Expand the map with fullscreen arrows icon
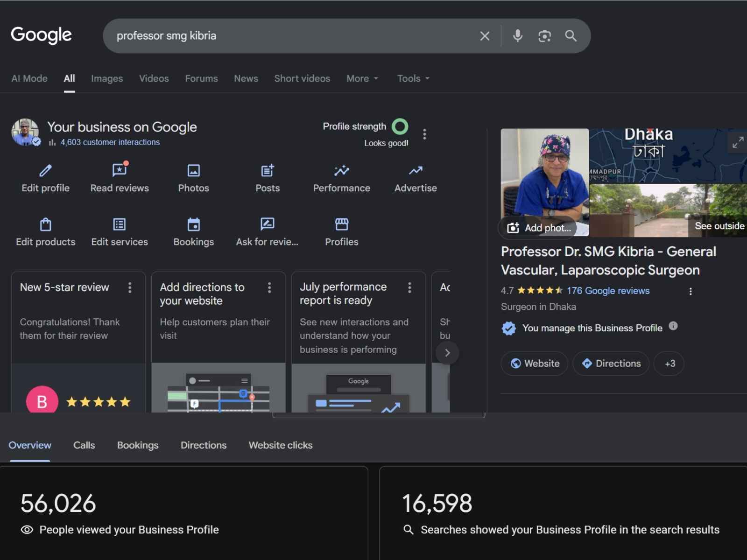This screenshot has height=560, width=747. pos(738,142)
